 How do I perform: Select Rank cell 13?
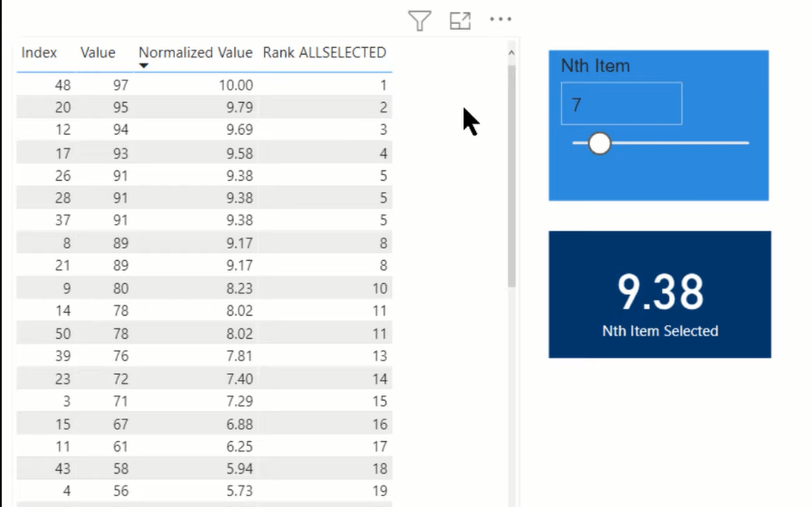380,356
